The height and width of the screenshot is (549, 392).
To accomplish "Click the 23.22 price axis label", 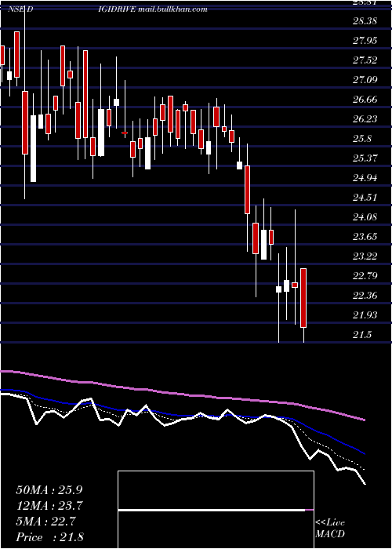I will 365,256.
